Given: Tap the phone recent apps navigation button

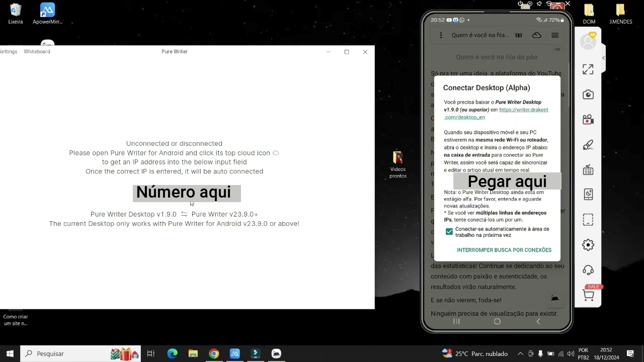Looking at the screenshot, I should [x=456, y=321].
